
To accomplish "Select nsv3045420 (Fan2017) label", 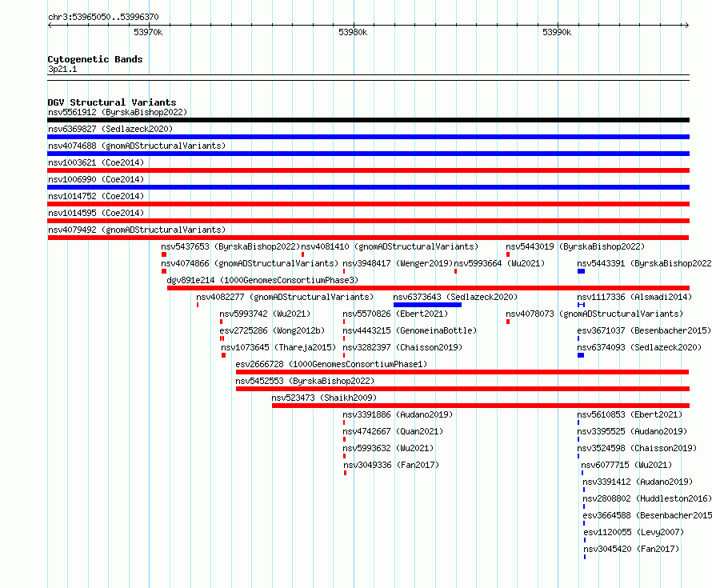I will coord(631,549).
